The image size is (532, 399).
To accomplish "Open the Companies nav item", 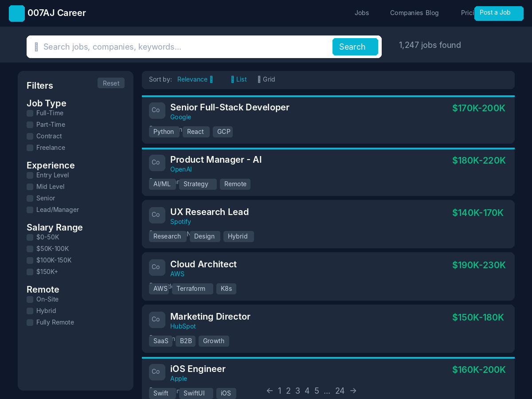I will click(407, 13).
